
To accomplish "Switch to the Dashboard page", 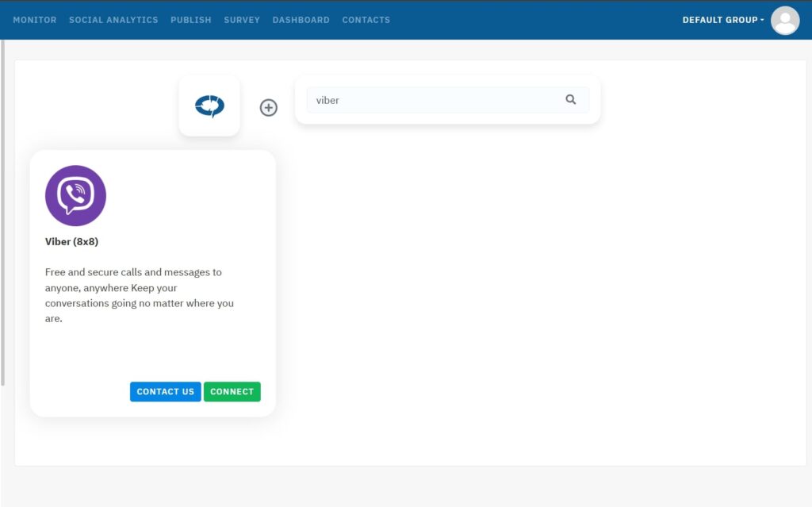I will coord(301,20).
